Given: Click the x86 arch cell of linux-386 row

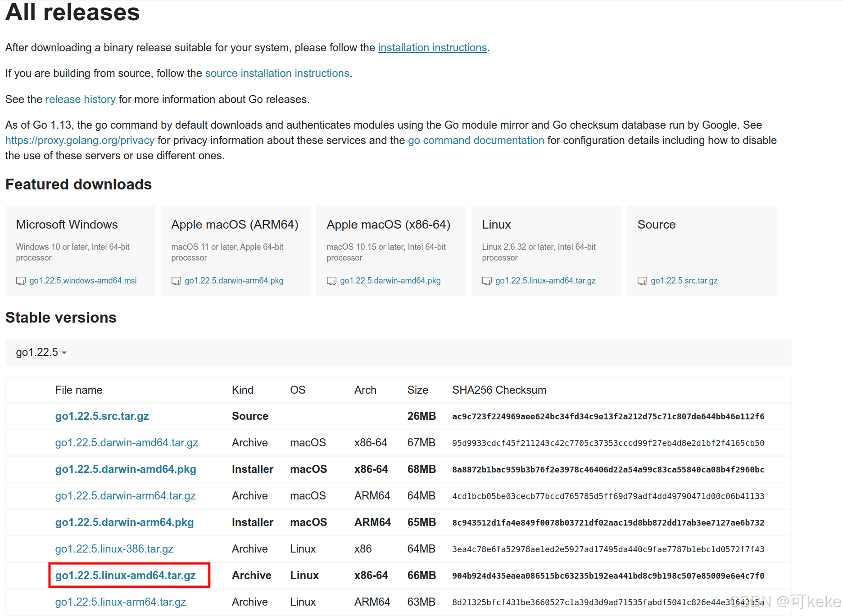Looking at the screenshot, I should pos(363,549).
